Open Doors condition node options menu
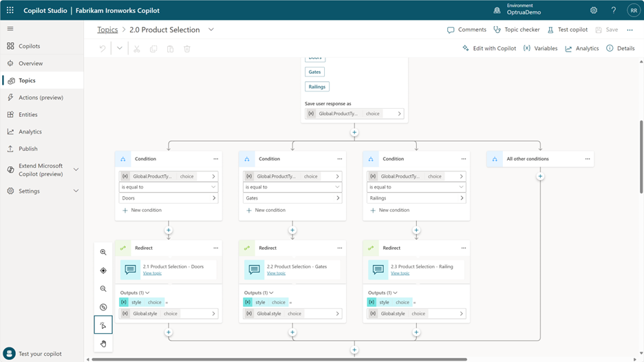 [x=215, y=158]
